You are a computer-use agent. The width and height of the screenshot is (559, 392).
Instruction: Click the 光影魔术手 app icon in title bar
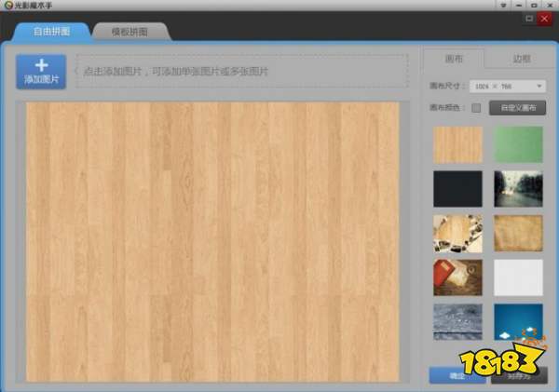click(x=8, y=7)
